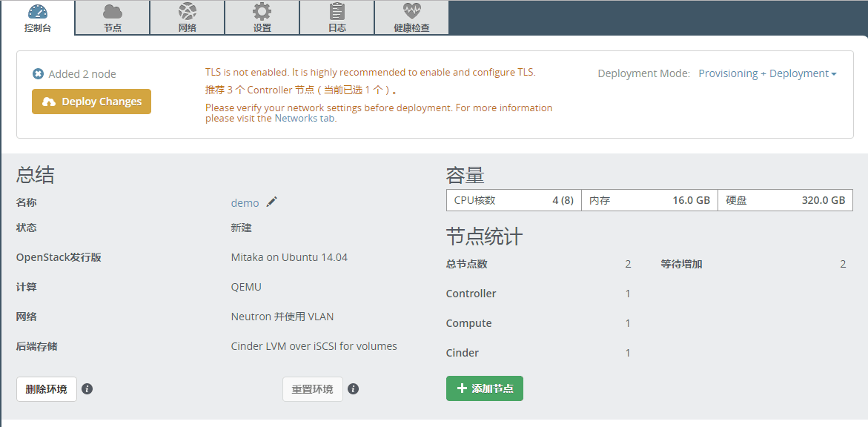Click the 节点统计 heading
The image size is (868, 427).
(x=484, y=236)
